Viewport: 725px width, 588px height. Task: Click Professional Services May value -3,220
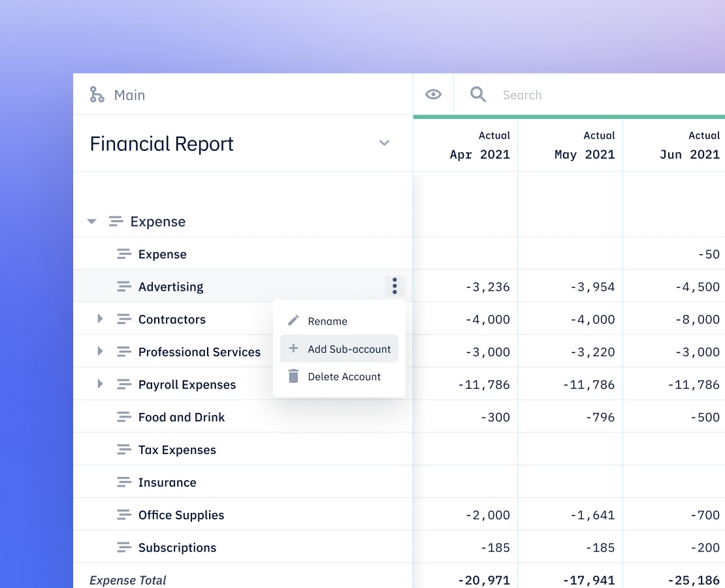tap(592, 352)
